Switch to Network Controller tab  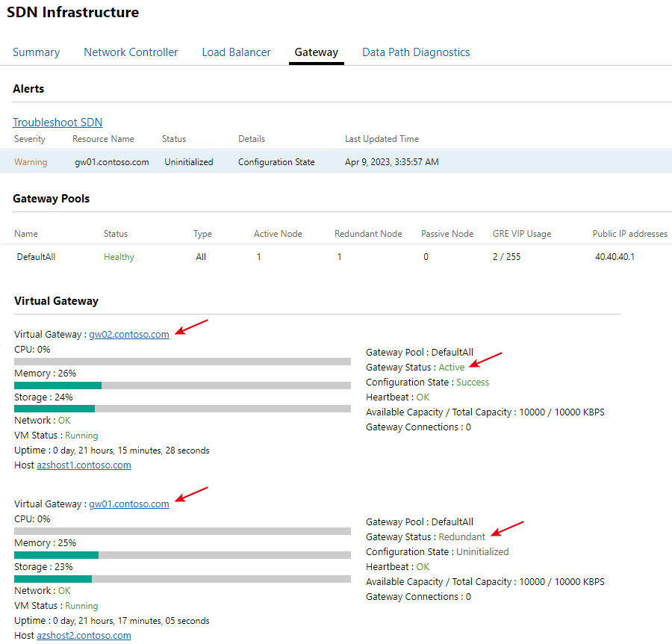click(131, 52)
